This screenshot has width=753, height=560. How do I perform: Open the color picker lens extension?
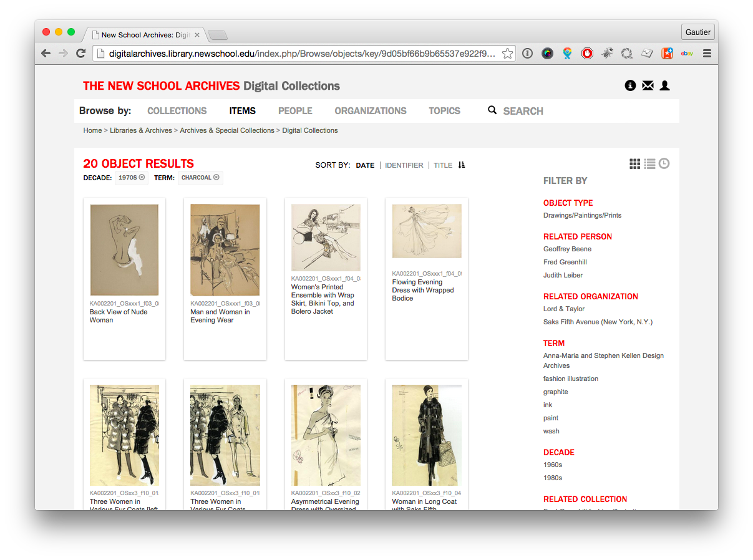point(547,54)
